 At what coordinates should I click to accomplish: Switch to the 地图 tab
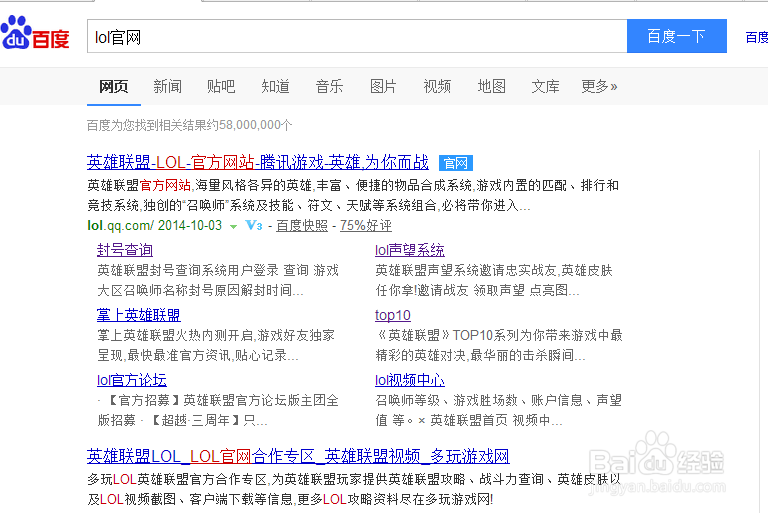(491, 87)
